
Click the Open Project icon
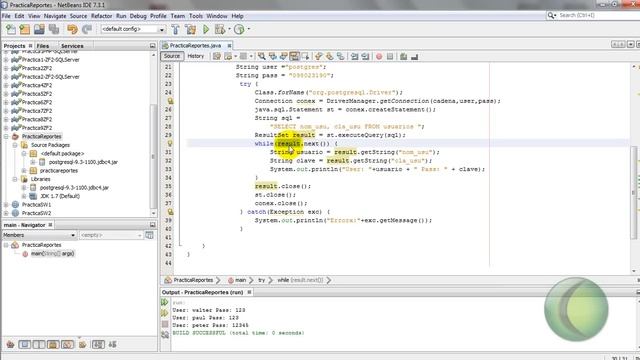click(39, 29)
